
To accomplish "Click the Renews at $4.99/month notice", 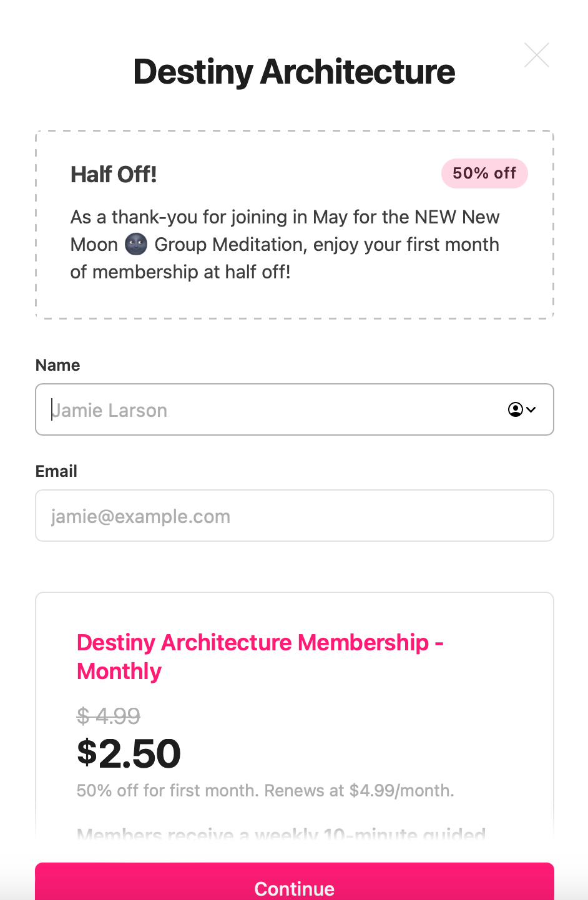I will coord(360,791).
